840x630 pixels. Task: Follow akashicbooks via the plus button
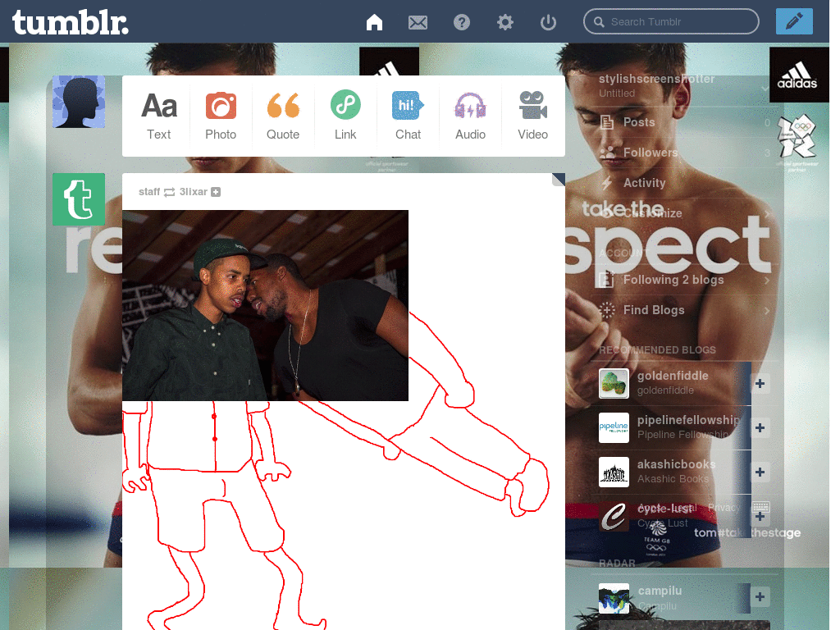759,472
